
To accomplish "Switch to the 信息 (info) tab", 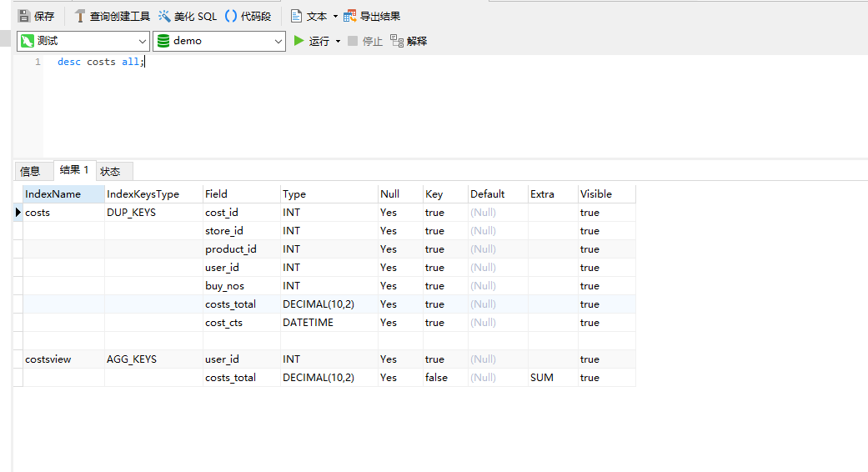I will (x=30, y=171).
